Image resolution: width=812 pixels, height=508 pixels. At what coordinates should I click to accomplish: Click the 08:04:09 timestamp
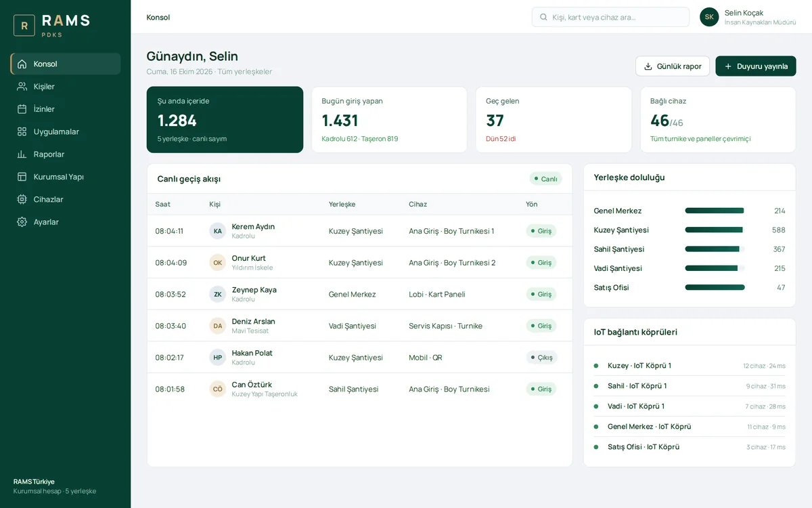coord(171,263)
